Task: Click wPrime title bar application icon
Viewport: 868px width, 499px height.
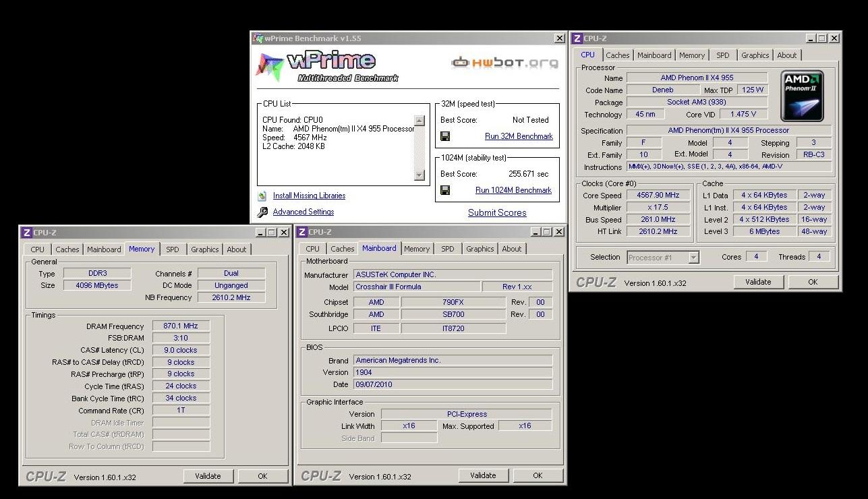Action: (x=258, y=38)
